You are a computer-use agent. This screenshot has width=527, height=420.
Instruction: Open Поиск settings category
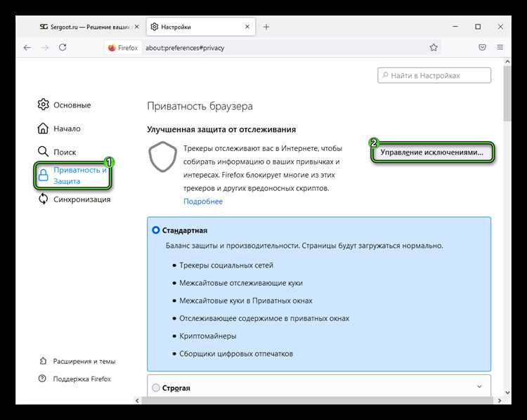coord(57,152)
